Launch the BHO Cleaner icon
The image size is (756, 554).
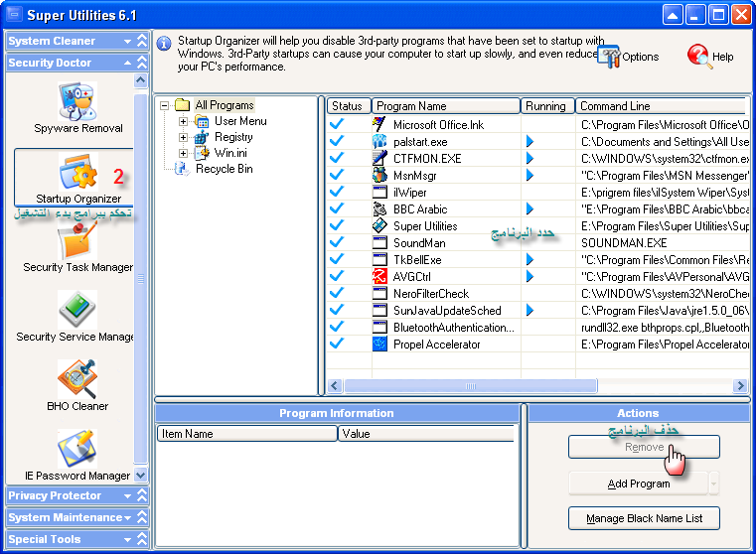pos(77,379)
